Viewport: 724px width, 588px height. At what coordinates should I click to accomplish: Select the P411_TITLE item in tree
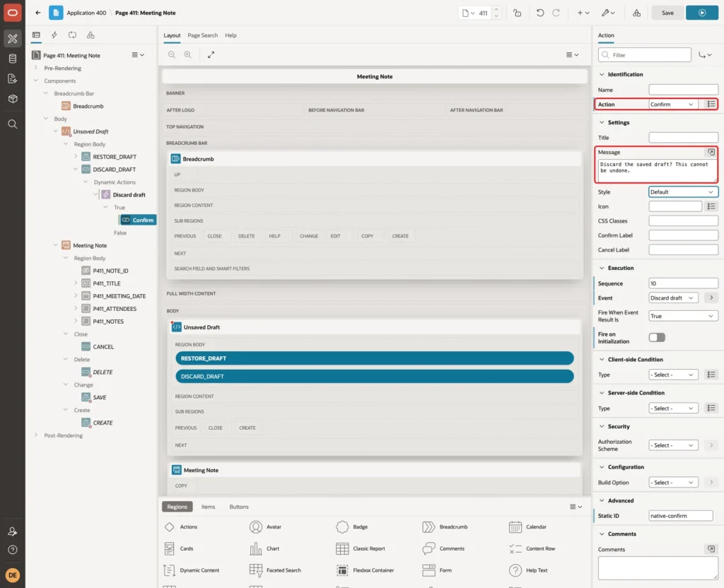(107, 283)
